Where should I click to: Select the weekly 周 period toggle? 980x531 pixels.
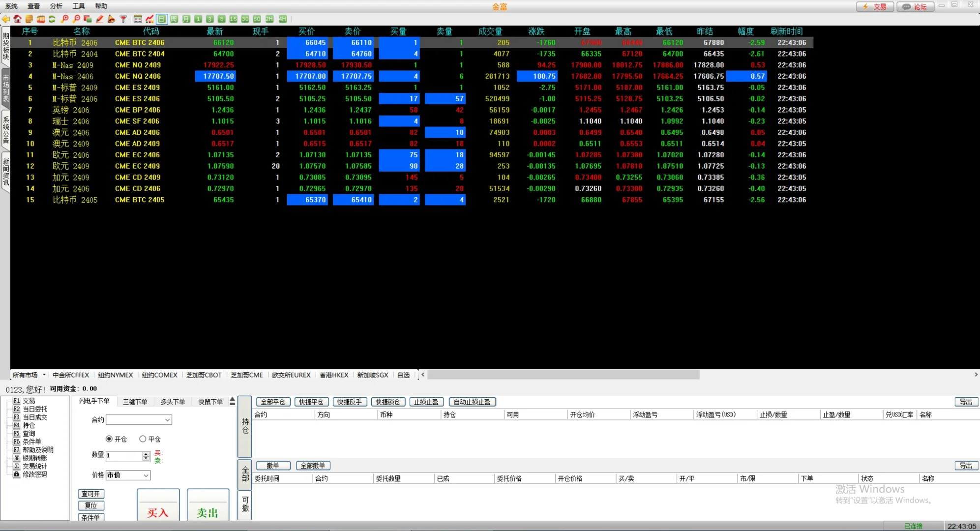(x=174, y=19)
